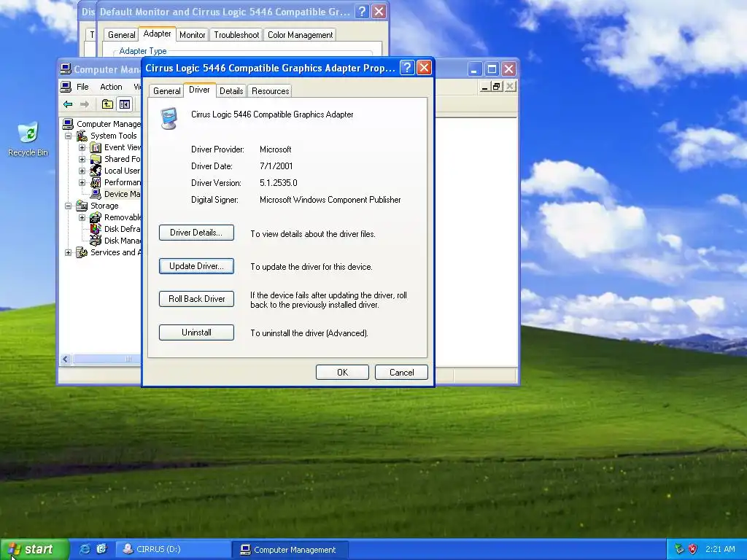Switch to the General tab in adapter properties
Image resolution: width=747 pixels, height=560 pixels.
point(167,91)
